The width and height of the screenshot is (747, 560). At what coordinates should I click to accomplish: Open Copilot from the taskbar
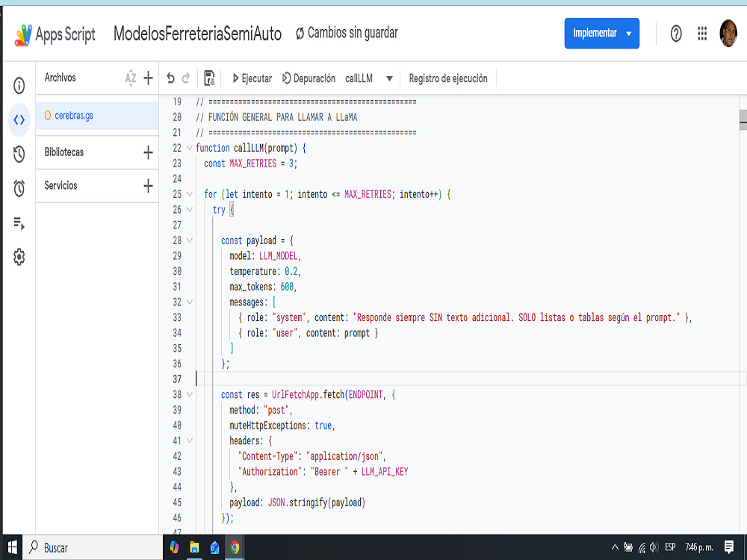point(174,547)
